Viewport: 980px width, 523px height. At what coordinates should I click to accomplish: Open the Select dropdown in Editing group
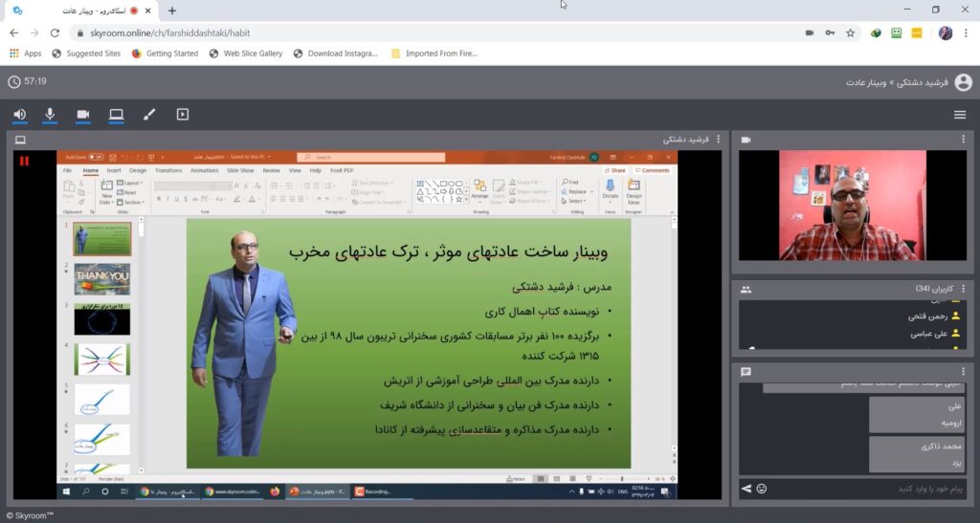[573, 201]
